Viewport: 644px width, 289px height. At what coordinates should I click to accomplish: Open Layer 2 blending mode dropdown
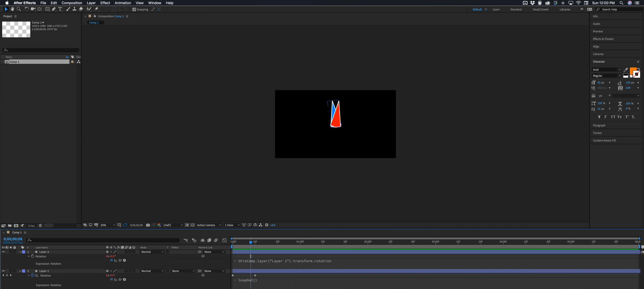(x=152, y=252)
